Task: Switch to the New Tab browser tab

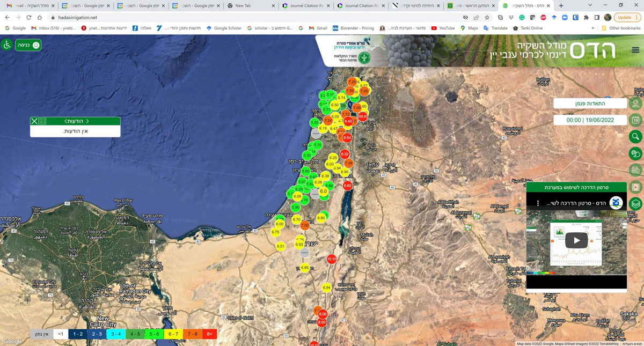Action: [250, 5]
